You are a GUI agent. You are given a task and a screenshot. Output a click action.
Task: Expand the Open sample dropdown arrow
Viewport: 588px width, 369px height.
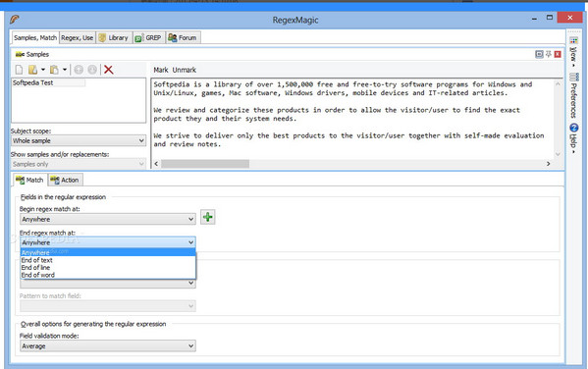(x=43, y=70)
